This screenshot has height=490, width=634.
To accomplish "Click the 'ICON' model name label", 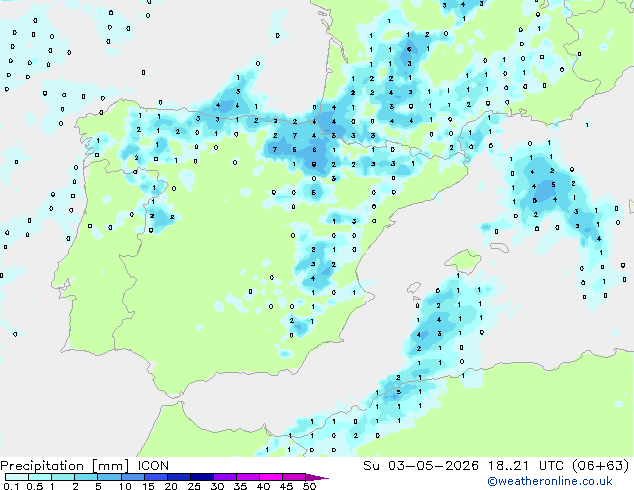I will click(x=153, y=466).
